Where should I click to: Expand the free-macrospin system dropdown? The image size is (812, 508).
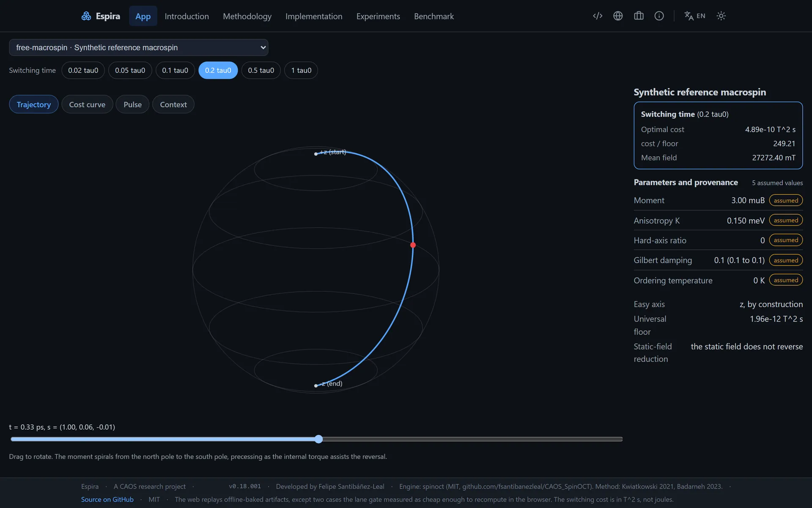[x=139, y=47]
